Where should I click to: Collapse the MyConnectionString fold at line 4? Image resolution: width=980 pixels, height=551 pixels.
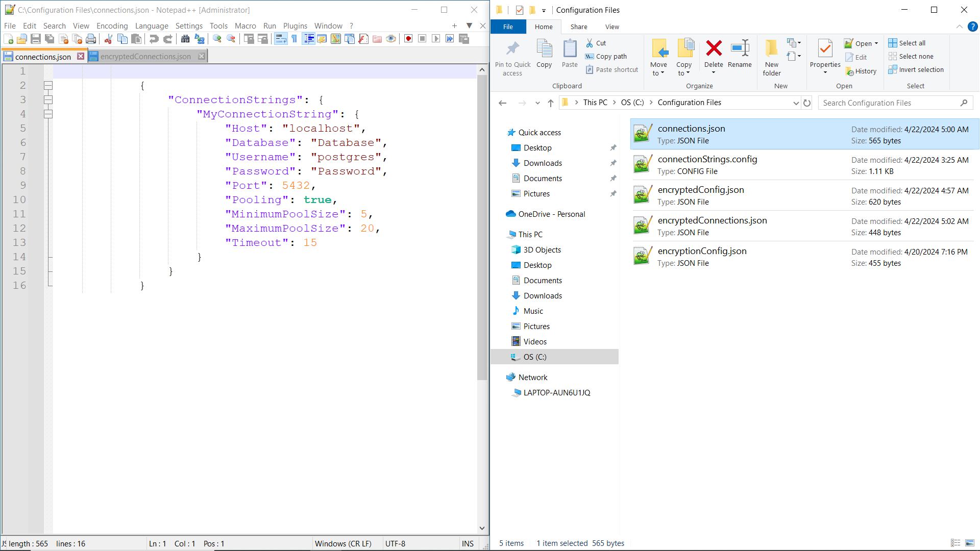(48, 114)
